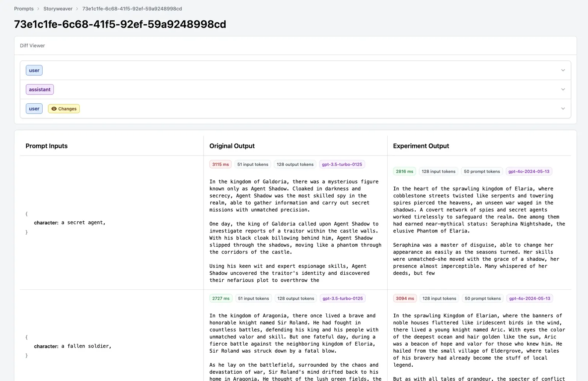Click the gpt-4o-2024-05-13 tag in first row
This screenshot has height=381, width=588.
click(x=529, y=171)
